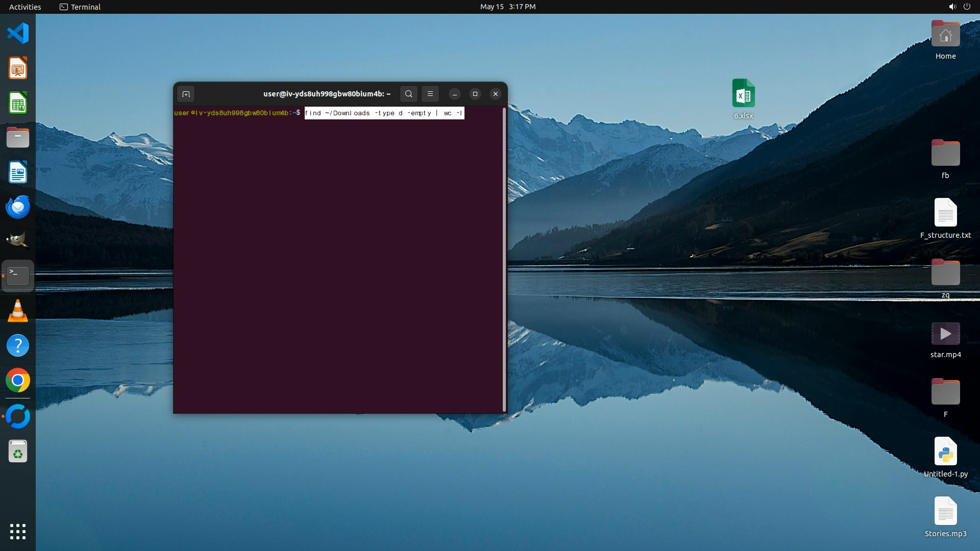Open system menu via volume icon
The image size is (980, 551).
point(952,7)
